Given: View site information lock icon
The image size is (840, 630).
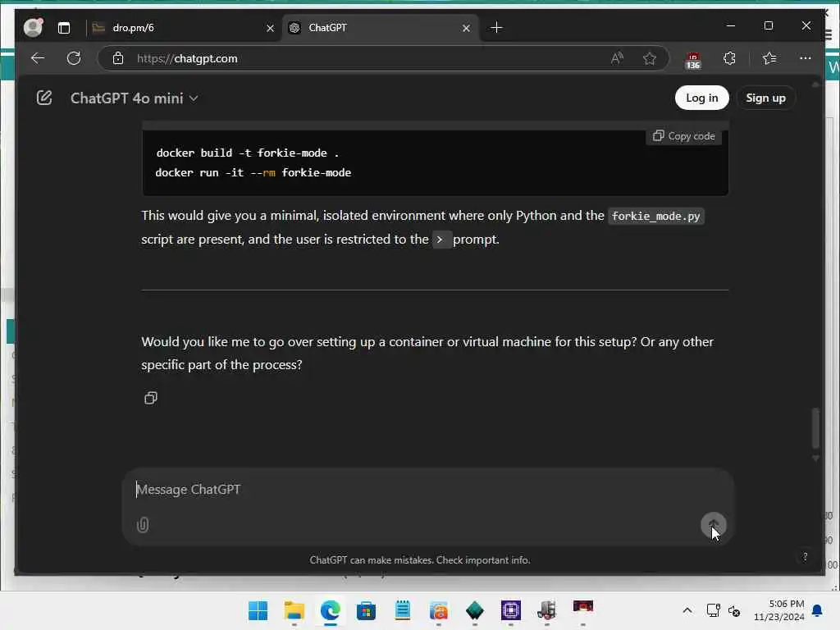Looking at the screenshot, I should tap(118, 58).
